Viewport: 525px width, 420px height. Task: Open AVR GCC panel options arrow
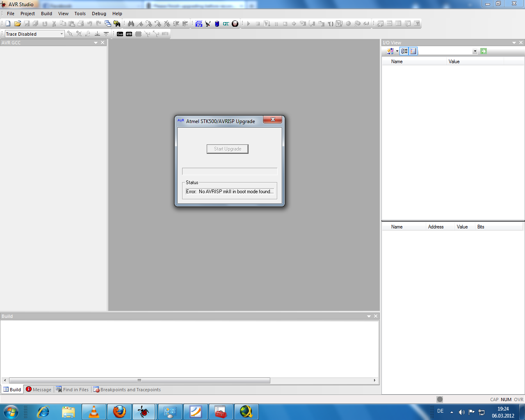pyautogui.click(x=96, y=43)
